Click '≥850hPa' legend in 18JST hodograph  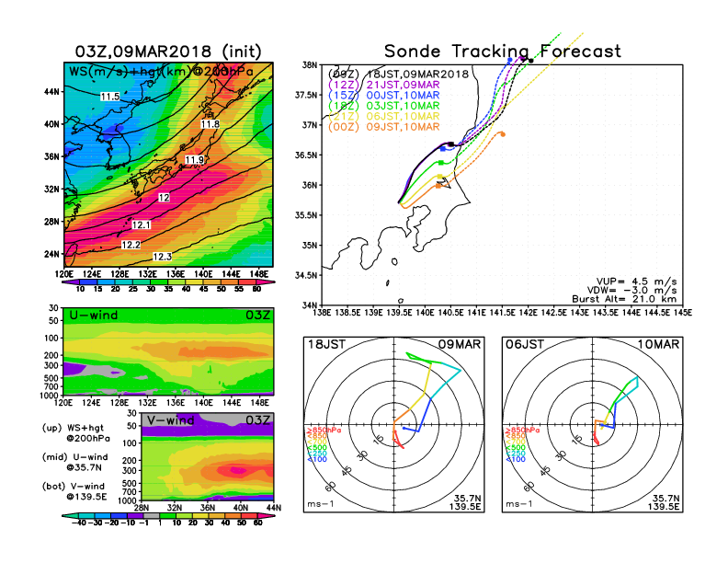pos(324,431)
